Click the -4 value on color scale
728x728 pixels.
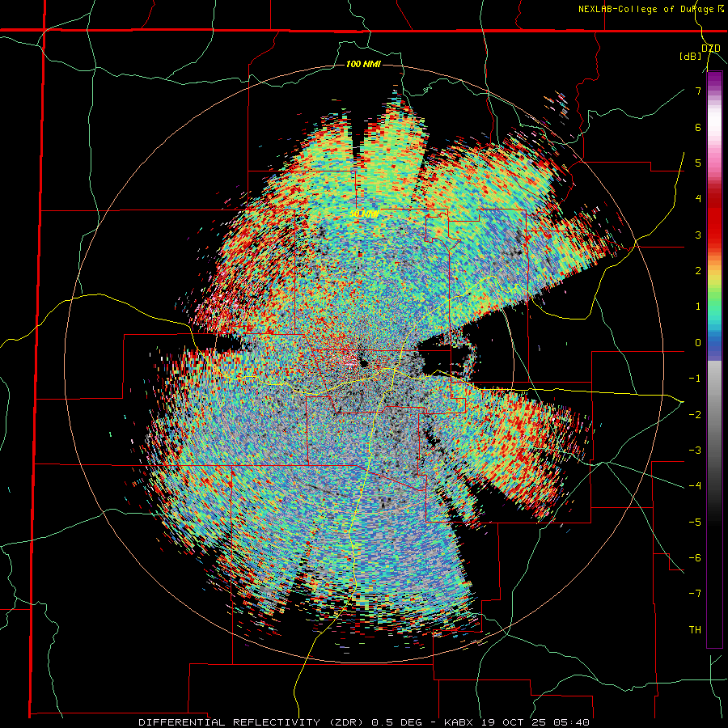tap(695, 485)
